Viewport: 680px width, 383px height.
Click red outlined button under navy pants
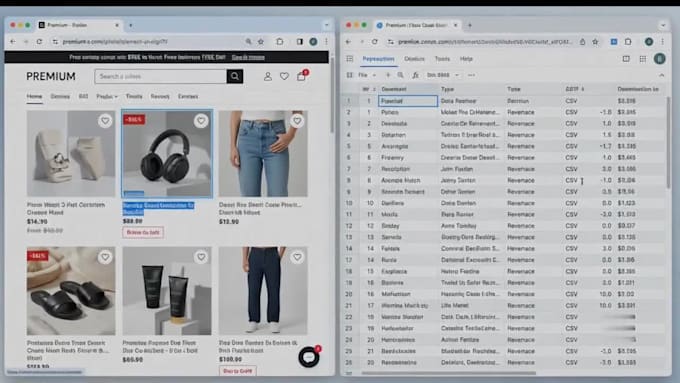coord(237,371)
